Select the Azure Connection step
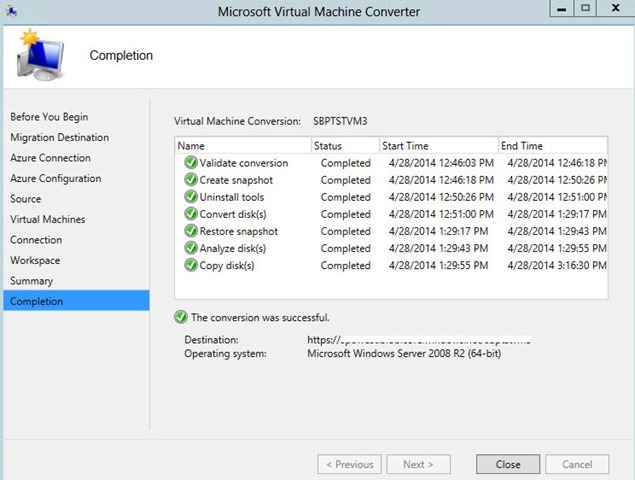The height and width of the screenshot is (480, 635). click(51, 158)
